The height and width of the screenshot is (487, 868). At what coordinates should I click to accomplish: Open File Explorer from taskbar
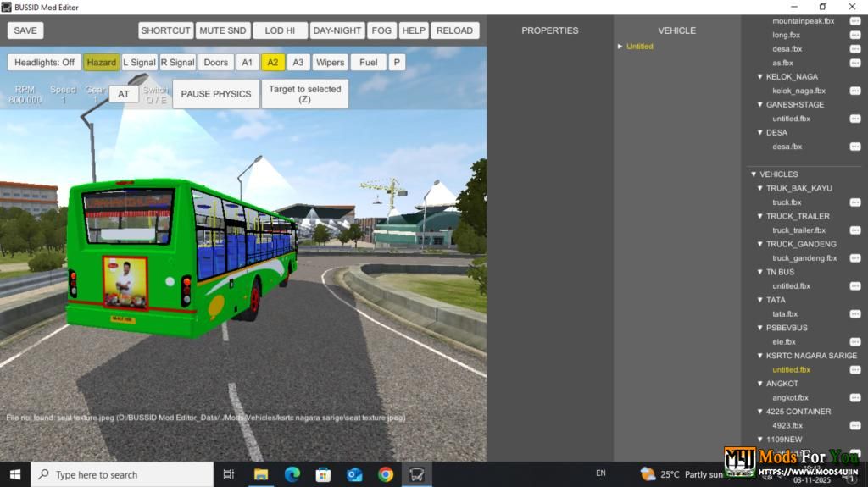coord(261,474)
